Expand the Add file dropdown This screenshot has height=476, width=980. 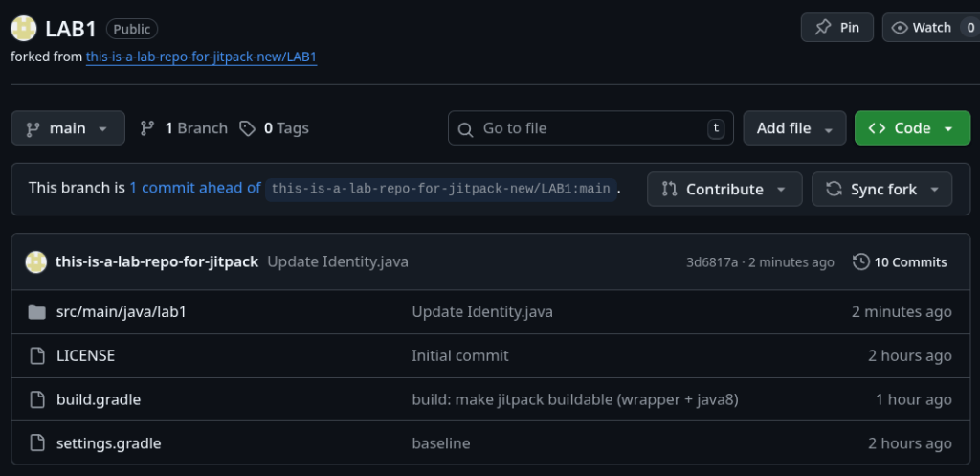click(x=794, y=128)
